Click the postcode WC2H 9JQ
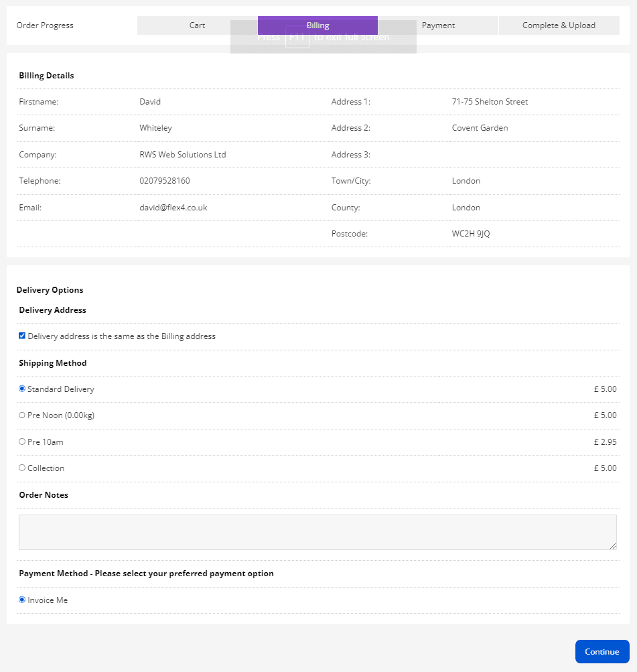The height and width of the screenshot is (672, 637). [471, 234]
